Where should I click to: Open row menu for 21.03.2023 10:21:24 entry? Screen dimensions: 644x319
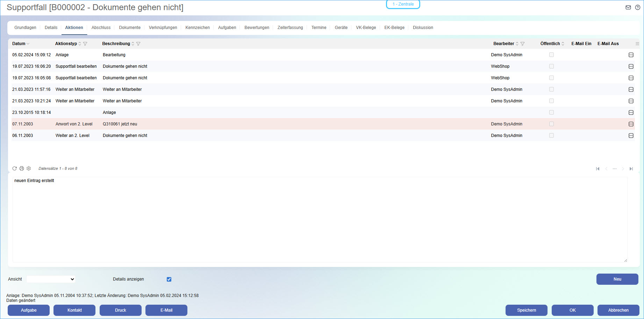pyautogui.click(x=631, y=101)
